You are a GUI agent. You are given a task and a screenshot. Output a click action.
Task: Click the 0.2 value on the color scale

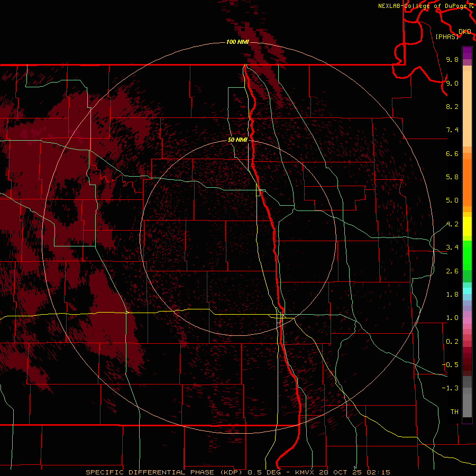coord(452,342)
